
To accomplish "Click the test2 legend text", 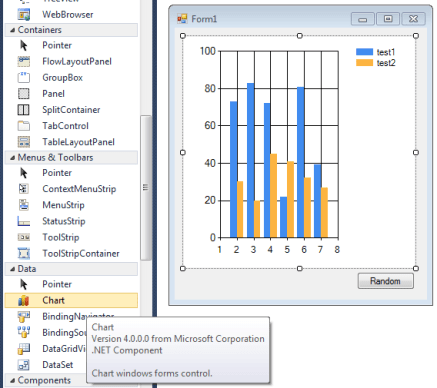I will tap(386, 63).
